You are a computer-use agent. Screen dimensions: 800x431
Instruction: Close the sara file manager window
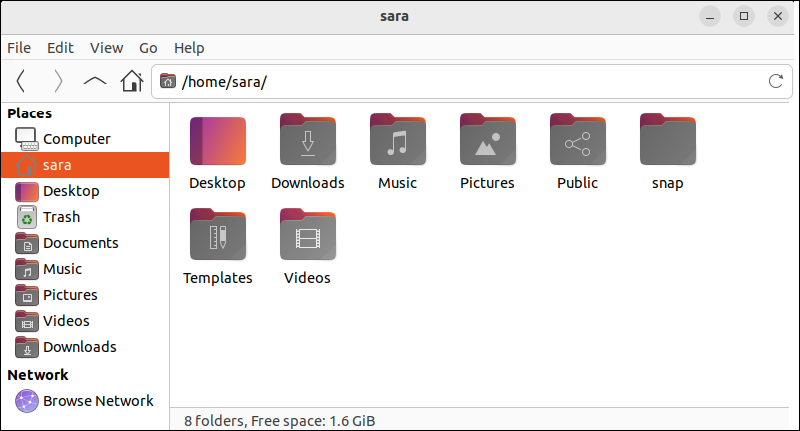778,16
